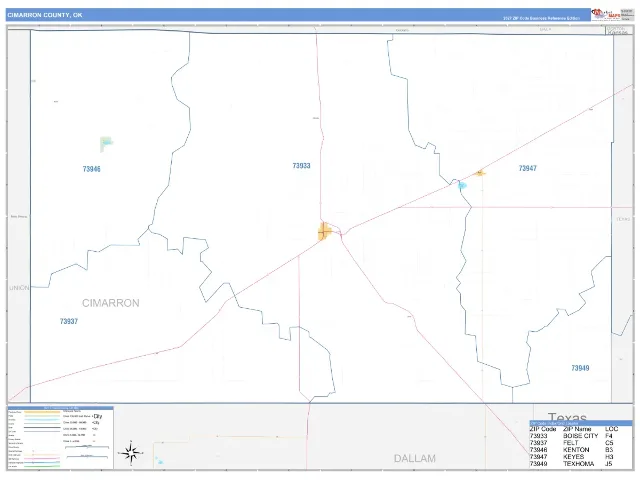
Task: Click the compass rose icon
Action: tap(131, 453)
